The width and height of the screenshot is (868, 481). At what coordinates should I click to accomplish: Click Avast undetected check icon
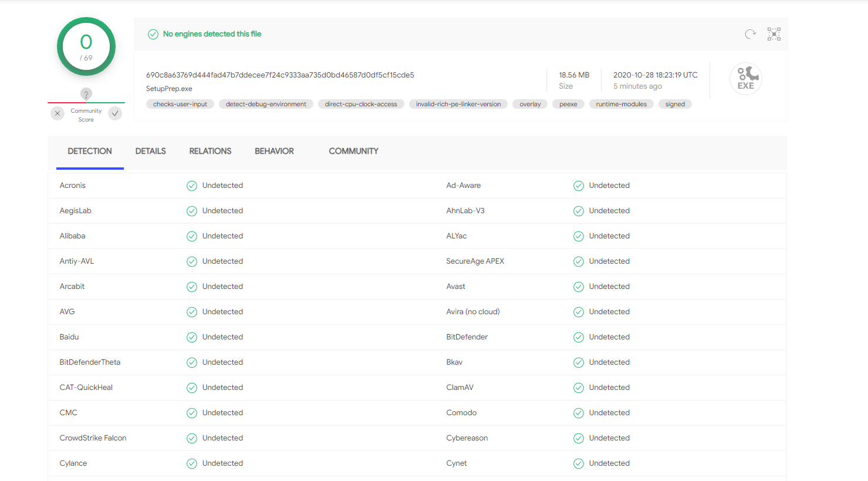(579, 287)
